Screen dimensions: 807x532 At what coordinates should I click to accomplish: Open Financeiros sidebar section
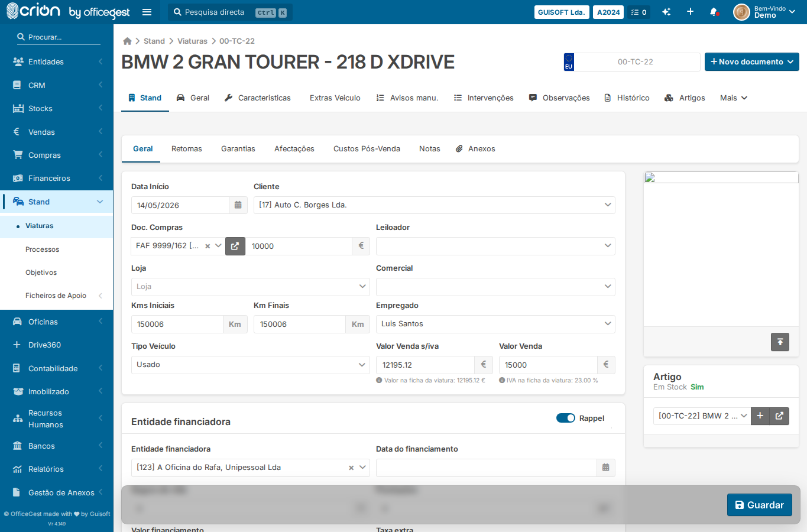(57, 178)
